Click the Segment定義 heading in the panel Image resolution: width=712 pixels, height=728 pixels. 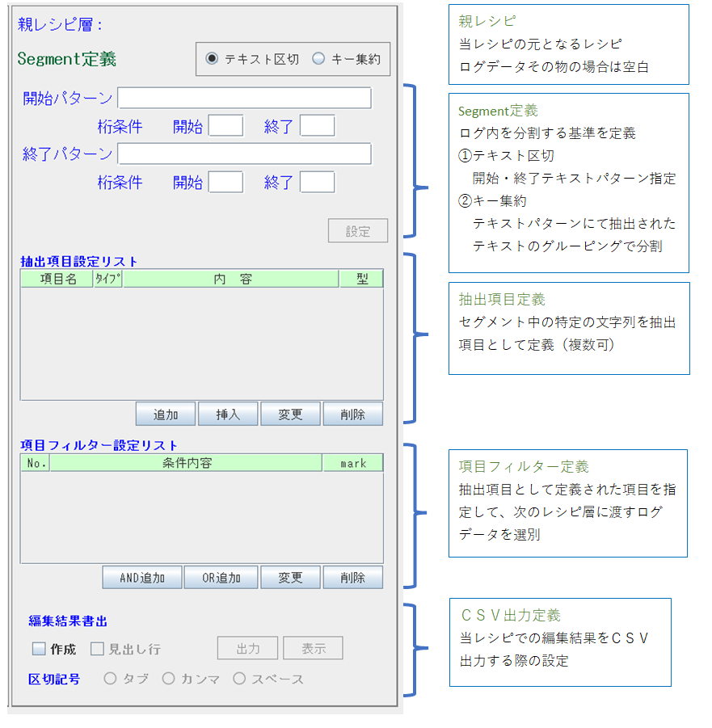tap(66, 59)
